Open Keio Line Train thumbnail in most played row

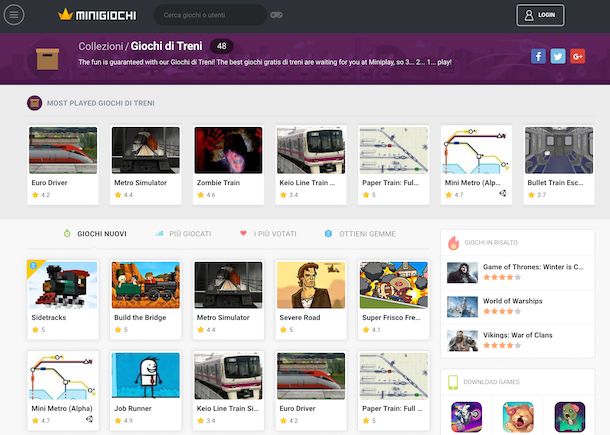click(x=311, y=150)
